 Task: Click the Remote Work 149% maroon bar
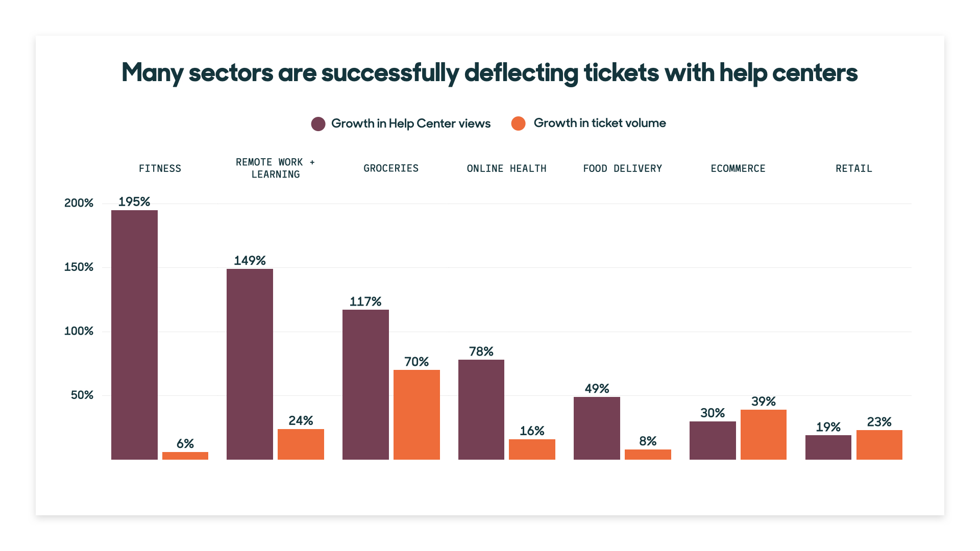[x=250, y=364]
